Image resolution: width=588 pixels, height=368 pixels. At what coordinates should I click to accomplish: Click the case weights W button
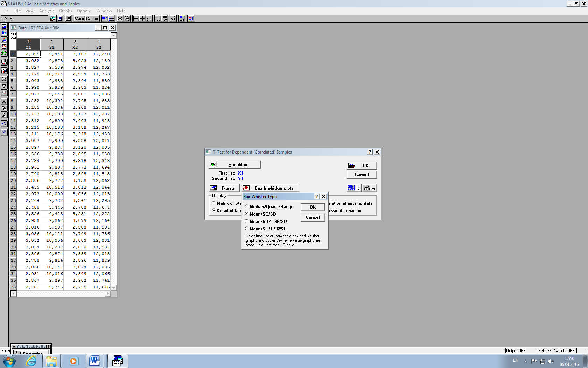point(369,188)
